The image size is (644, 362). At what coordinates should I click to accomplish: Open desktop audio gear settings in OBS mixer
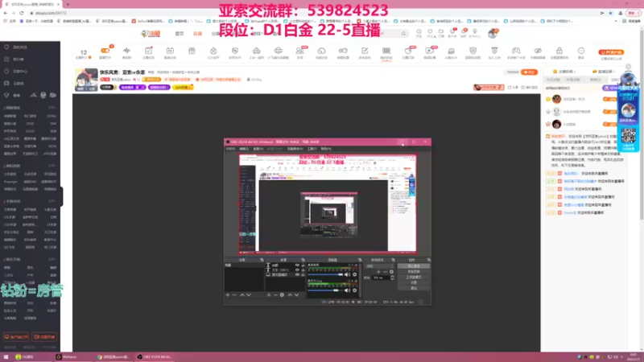tap(355, 274)
